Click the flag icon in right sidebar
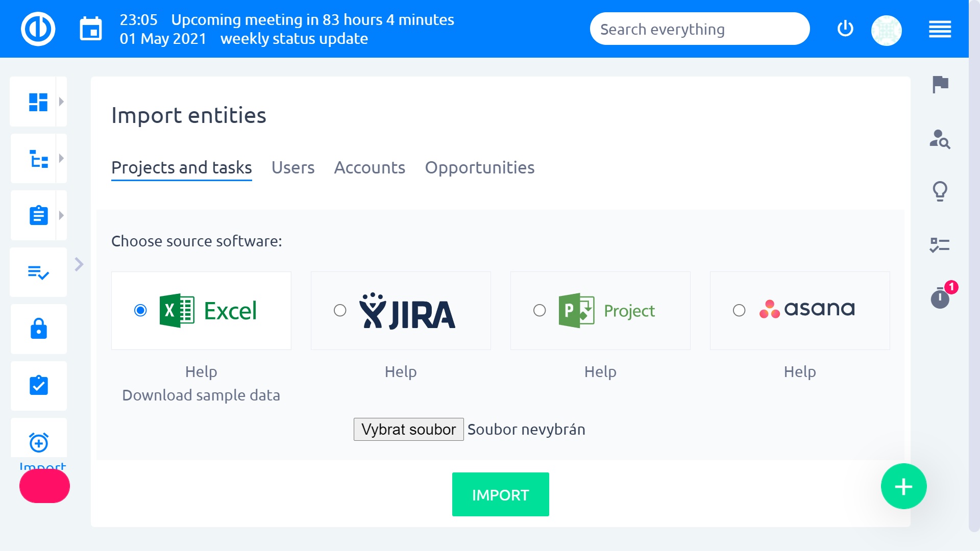This screenshot has height=551, width=980. pos(940,84)
